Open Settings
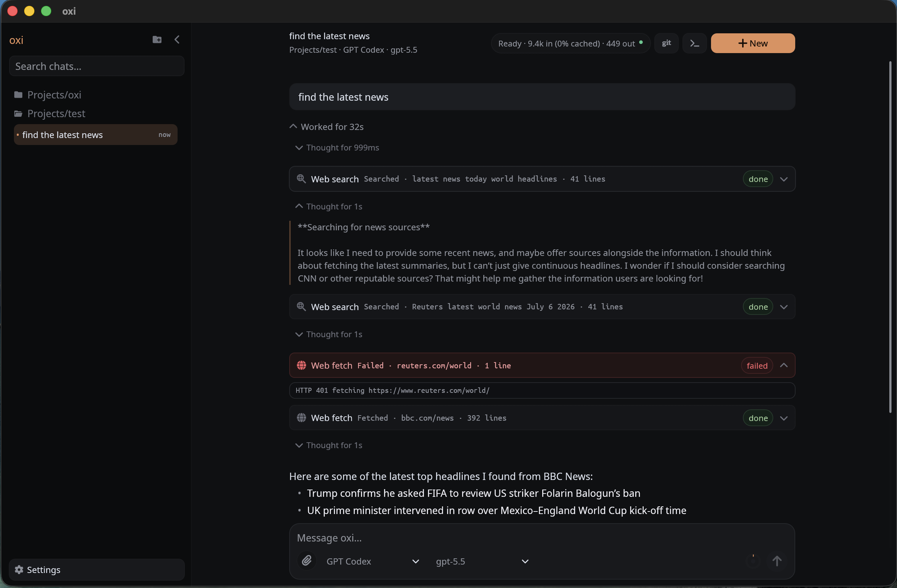The width and height of the screenshot is (897, 588). point(97,570)
